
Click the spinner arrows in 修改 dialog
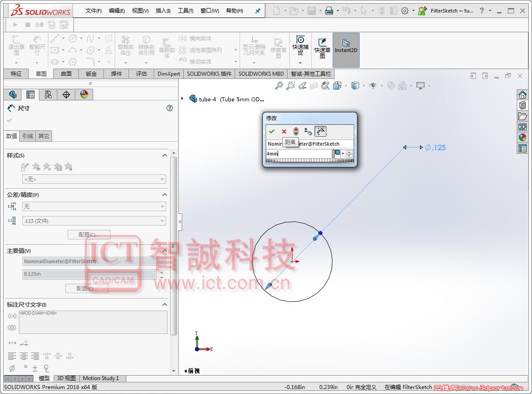tap(349, 154)
